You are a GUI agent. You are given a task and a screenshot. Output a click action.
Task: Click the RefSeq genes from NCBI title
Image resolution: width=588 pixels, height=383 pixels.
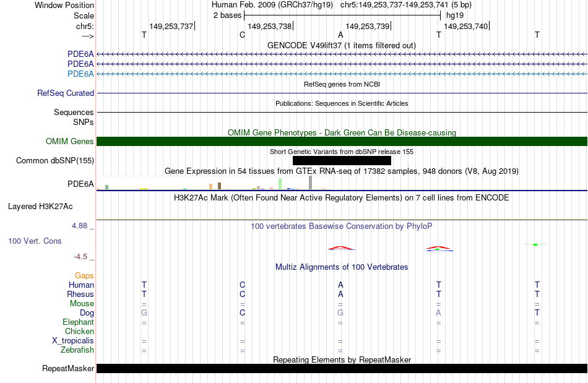click(342, 84)
